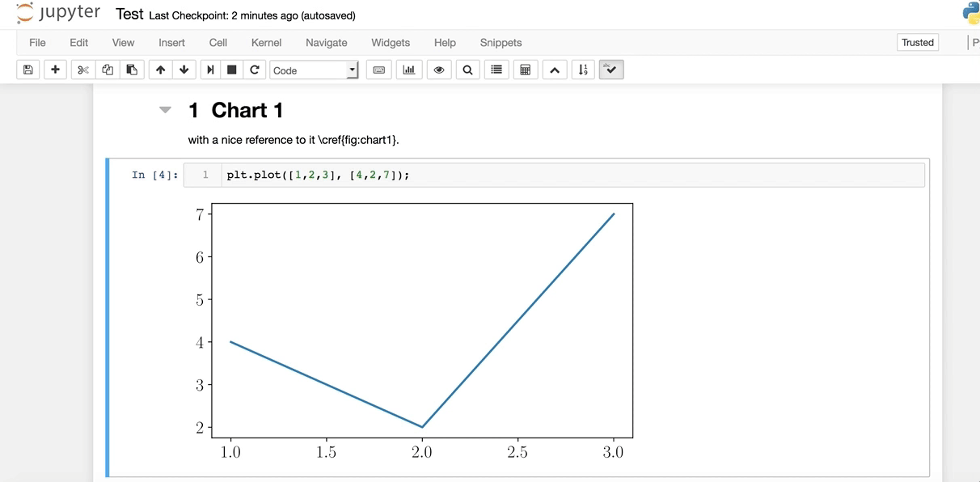Insert a new cell with plus icon

pyautogui.click(x=55, y=70)
